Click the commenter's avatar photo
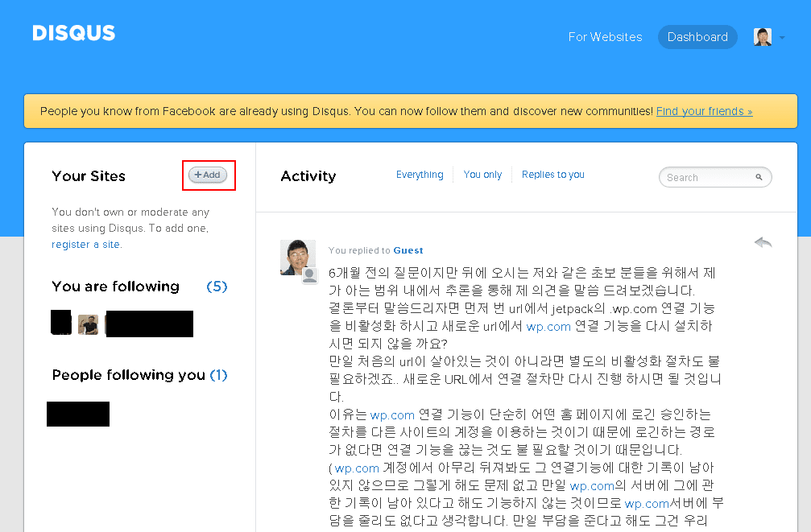The width and height of the screenshot is (811, 532). coord(297,257)
